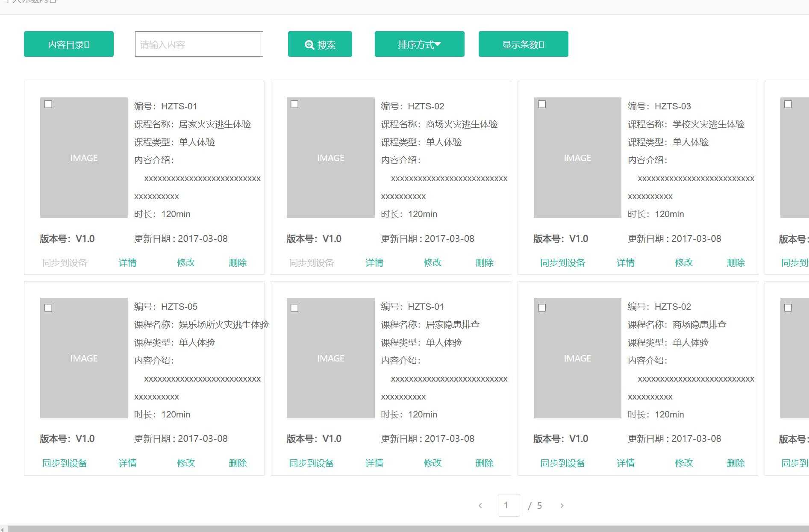Image resolution: width=809 pixels, height=532 pixels.
Task: Click the page number input box
Action: tap(509, 505)
